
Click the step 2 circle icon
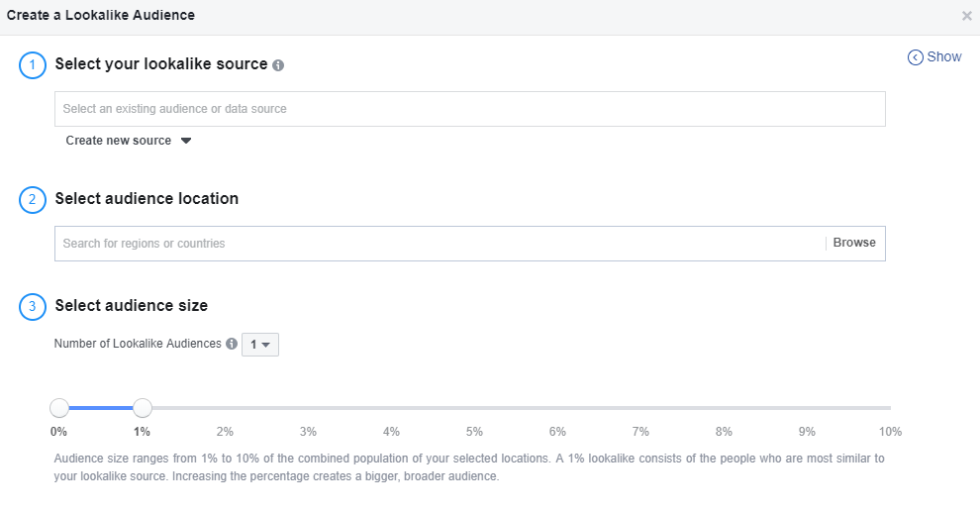tap(33, 200)
